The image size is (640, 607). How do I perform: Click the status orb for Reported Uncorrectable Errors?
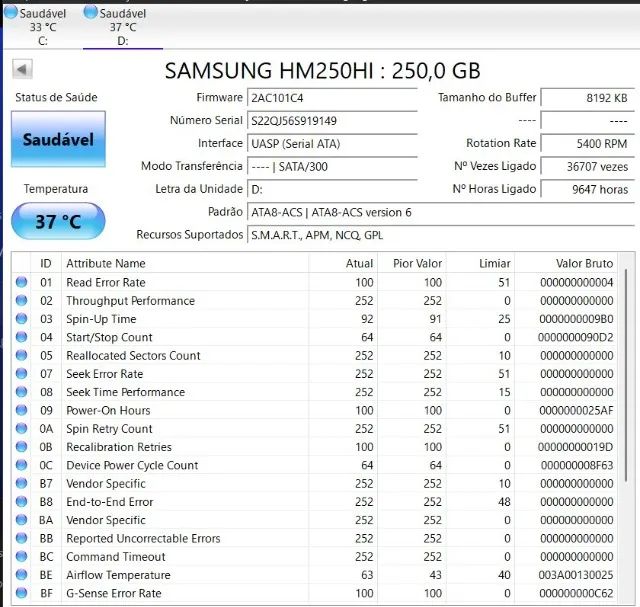point(21,538)
